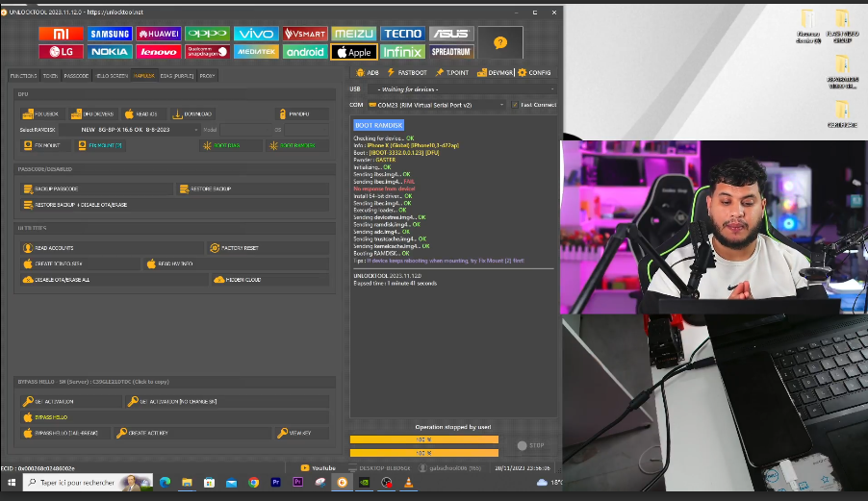
Task: Click the Read HW Info button
Action: click(x=236, y=263)
